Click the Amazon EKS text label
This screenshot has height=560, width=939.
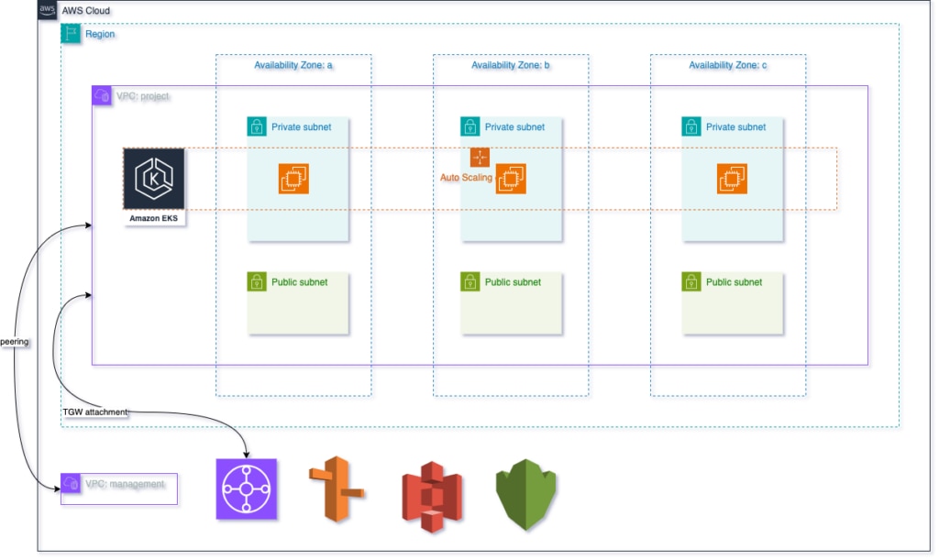click(153, 218)
